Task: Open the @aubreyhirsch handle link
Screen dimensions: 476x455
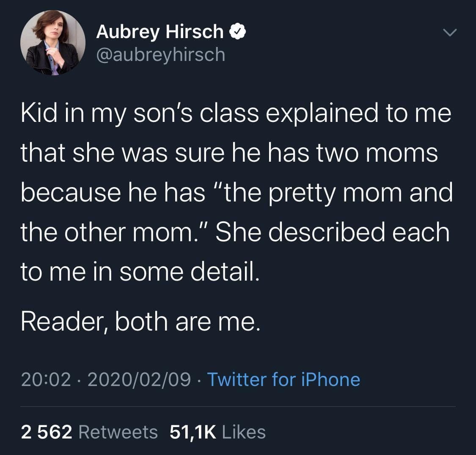Action: tap(161, 54)
